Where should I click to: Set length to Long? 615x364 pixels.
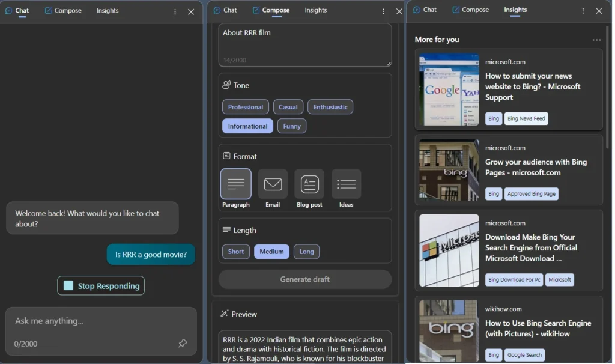[306, 252]
